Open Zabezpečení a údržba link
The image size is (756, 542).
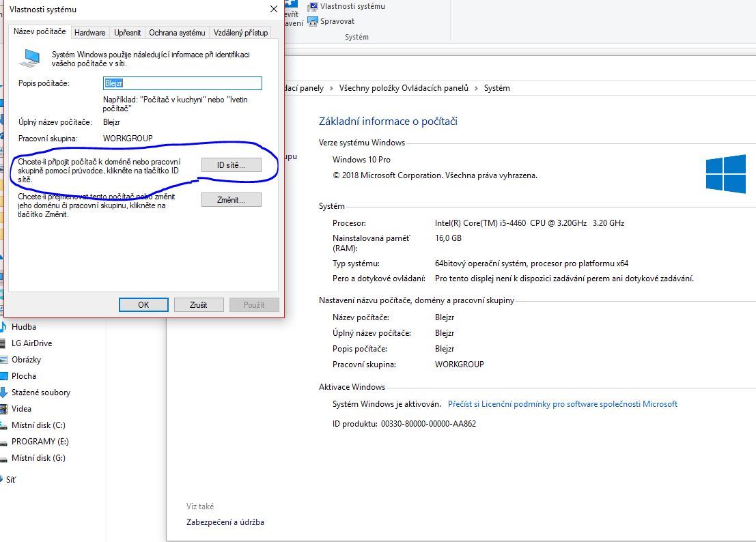coord(225,522)
